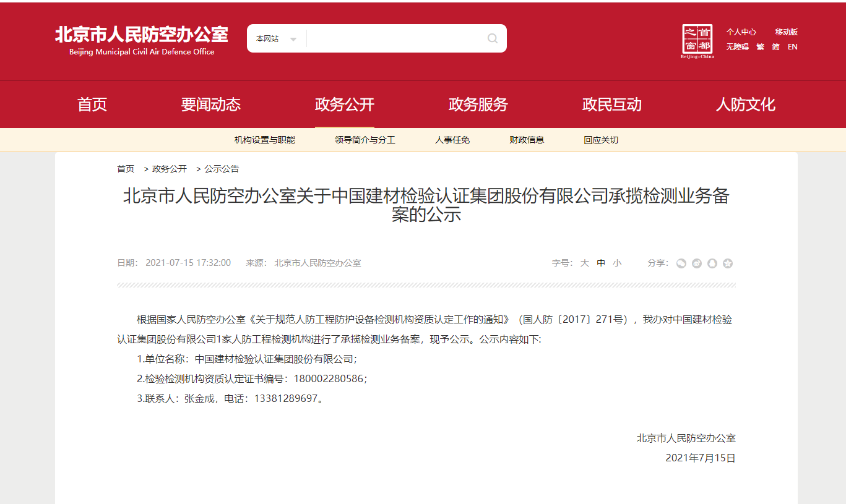This screenshot has width=846, height=504.
Task: Open 领导简介与分工 submenu item
Action: pos(365,140)
